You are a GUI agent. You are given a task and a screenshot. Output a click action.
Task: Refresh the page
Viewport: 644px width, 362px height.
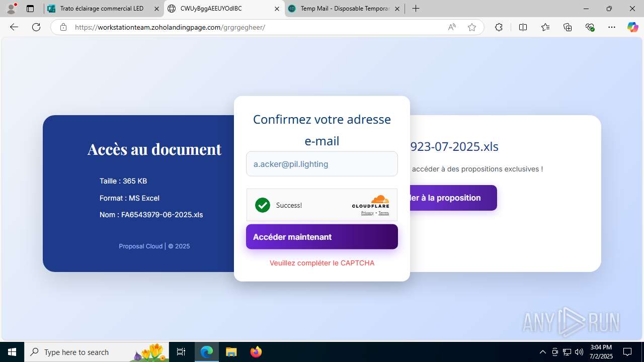(36, 27)
